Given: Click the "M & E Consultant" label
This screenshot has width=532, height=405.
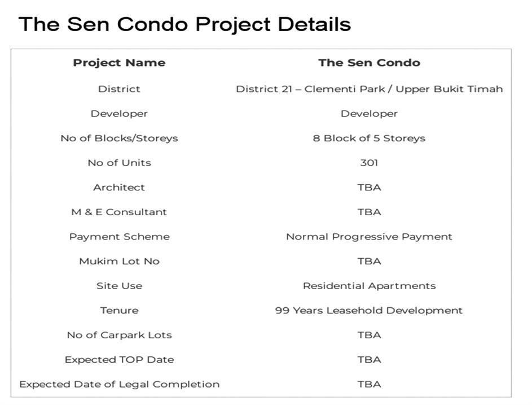Looking at the screenshot, I should [x=119, y=212].
